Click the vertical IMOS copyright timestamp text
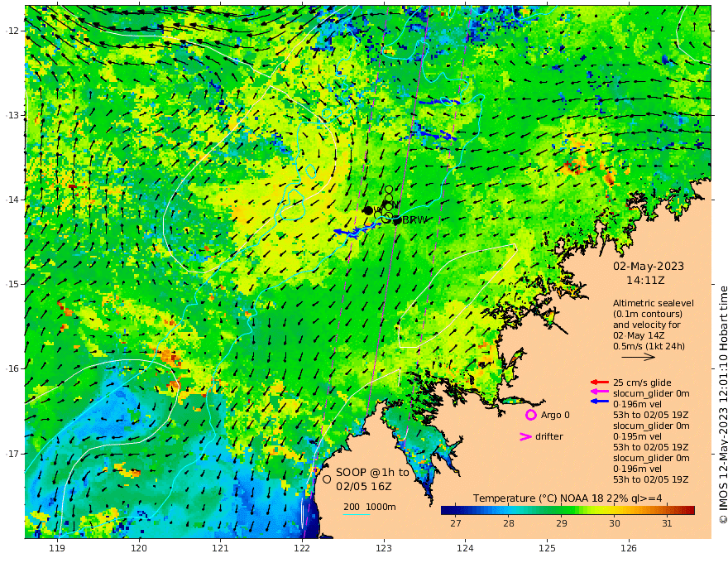This screenshot has width=728, height=563. tap(722, 405)
